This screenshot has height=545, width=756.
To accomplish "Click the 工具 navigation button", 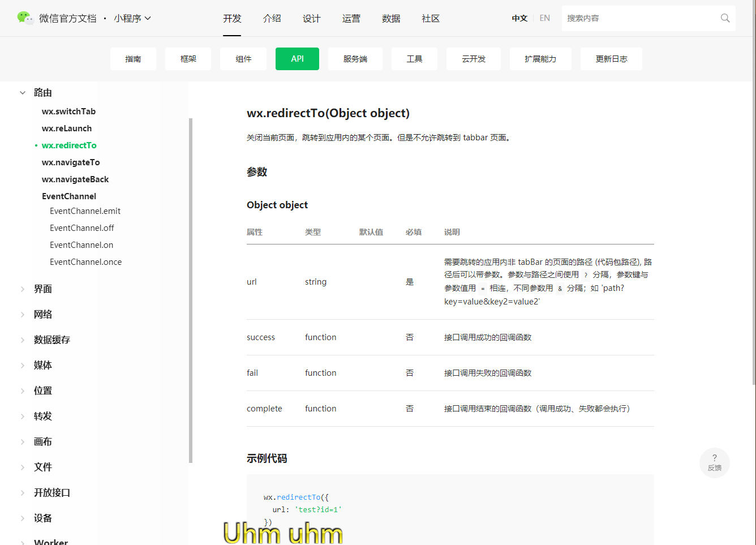I will click(x=414, y=58).
